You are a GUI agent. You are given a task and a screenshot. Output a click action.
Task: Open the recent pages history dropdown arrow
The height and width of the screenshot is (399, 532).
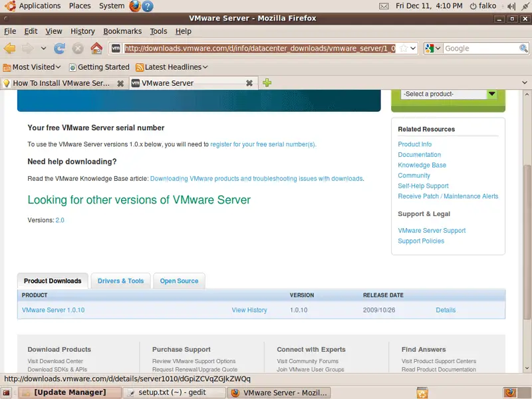tap(43, 49)
